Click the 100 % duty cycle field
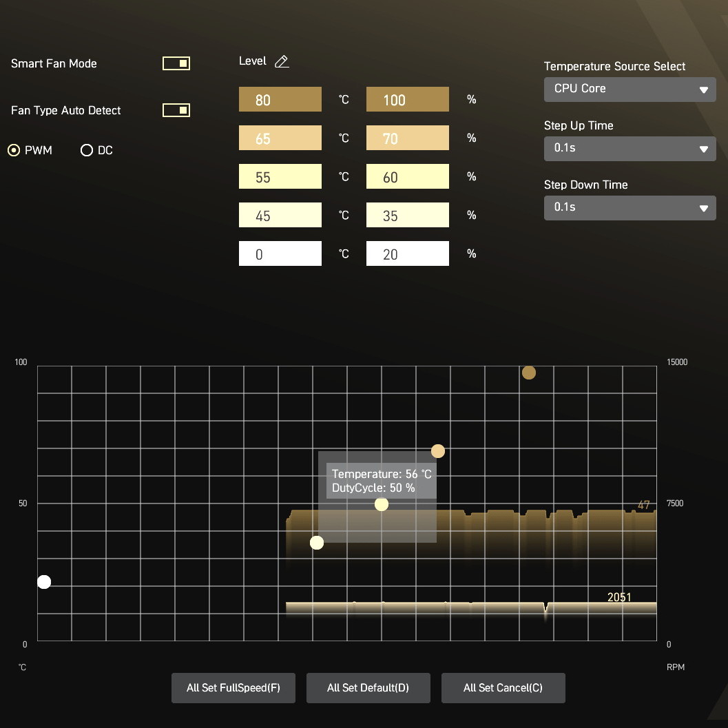The height and width of the screenshot is (728, 728). click(407, 100)
